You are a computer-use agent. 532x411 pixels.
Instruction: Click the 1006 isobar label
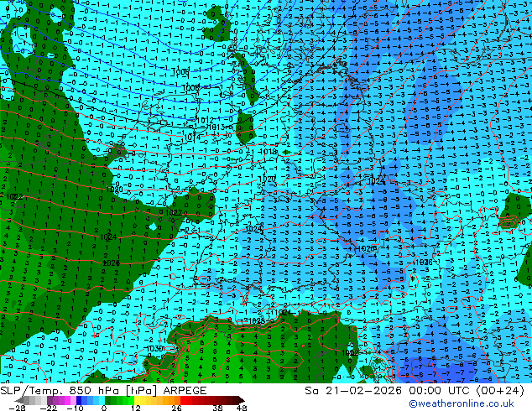(x=180, y=72)
